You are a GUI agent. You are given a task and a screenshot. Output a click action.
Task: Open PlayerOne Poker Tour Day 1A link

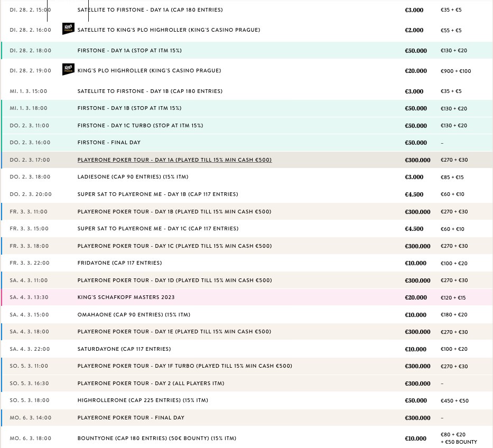(174, 160)
